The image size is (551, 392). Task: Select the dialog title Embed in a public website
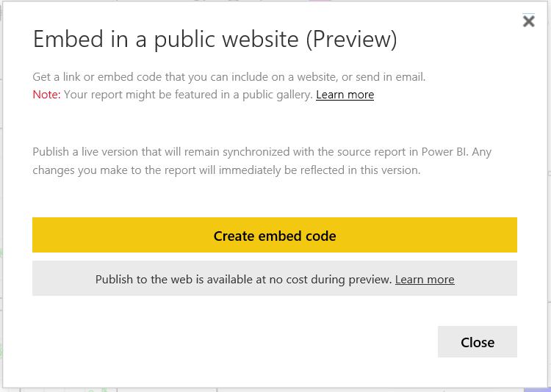point(165,39)
